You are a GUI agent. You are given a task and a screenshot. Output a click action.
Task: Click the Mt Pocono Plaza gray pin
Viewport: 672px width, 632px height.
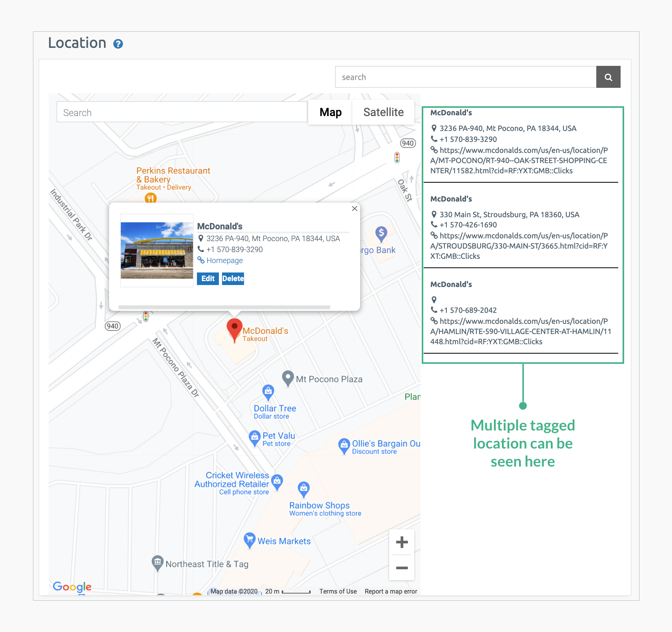[288, 379]
